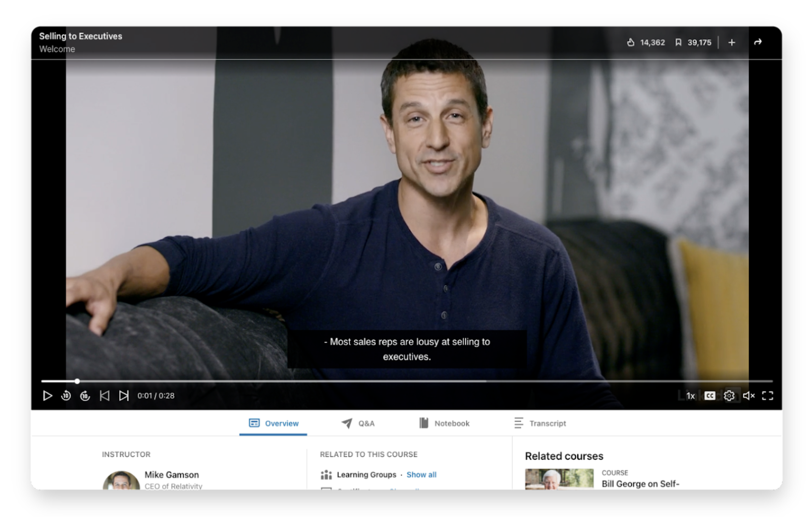Screen dimensions: 812x518
Task: Bookmark the course
Action: (678, 42)
